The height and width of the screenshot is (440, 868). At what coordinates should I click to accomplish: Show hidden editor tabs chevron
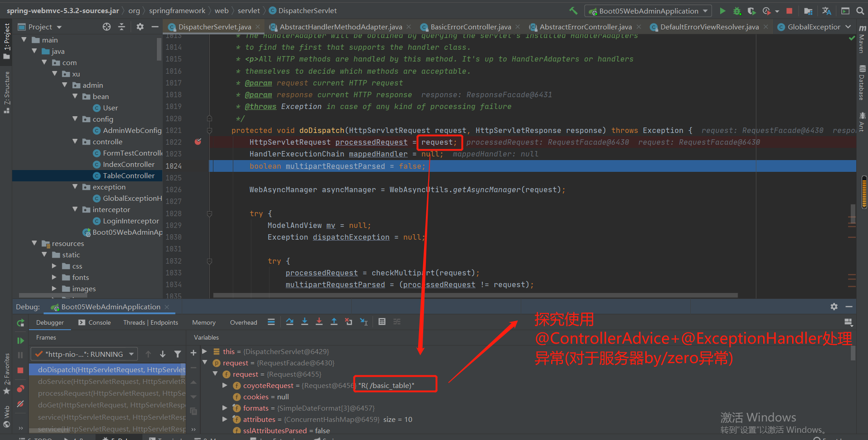tap(848, 27)
